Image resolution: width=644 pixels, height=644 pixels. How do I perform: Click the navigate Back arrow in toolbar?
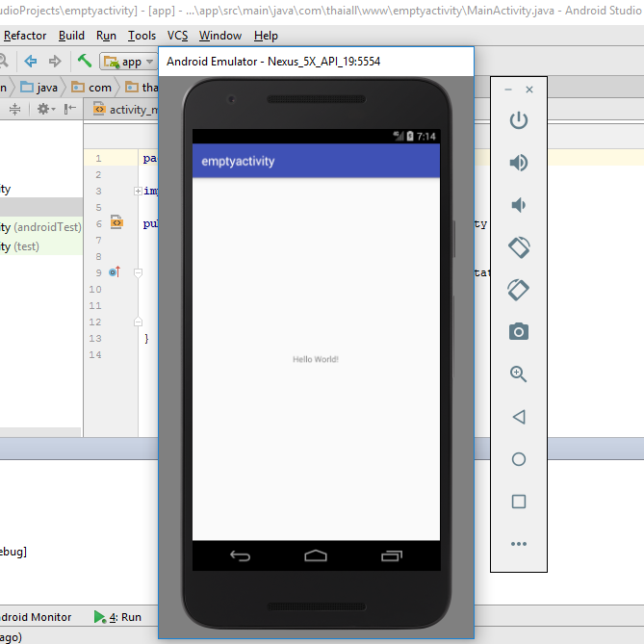point(31,62)
